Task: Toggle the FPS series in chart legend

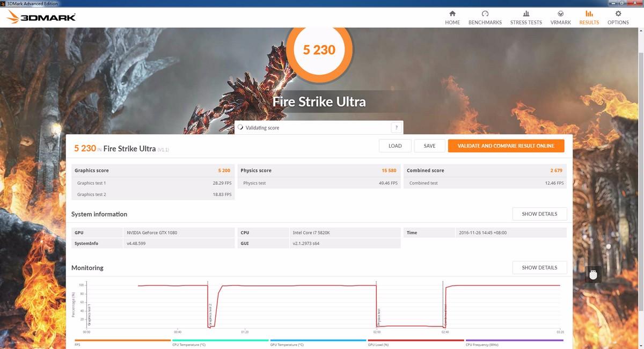Action: coord(78,344)
